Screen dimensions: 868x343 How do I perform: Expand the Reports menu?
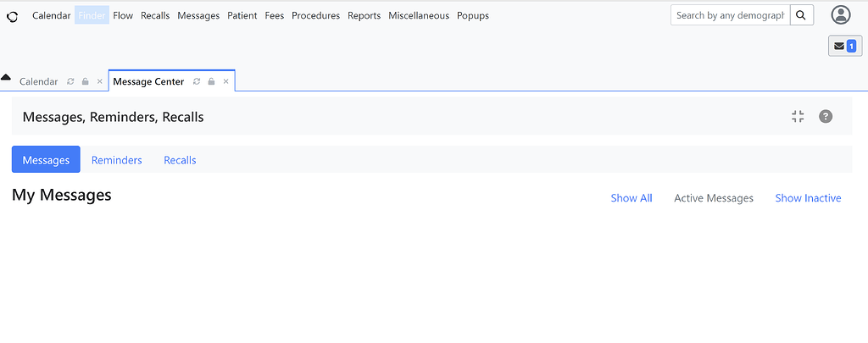click(x=364, y=15)
